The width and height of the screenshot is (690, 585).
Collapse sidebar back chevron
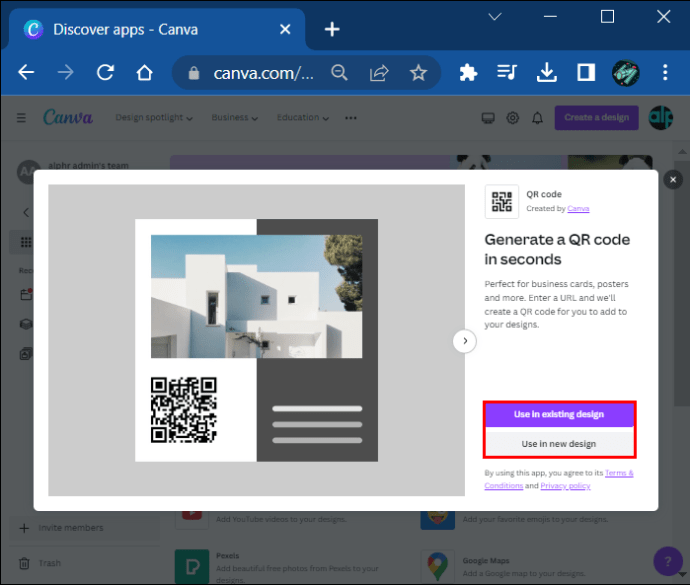(x=26, y=213)
